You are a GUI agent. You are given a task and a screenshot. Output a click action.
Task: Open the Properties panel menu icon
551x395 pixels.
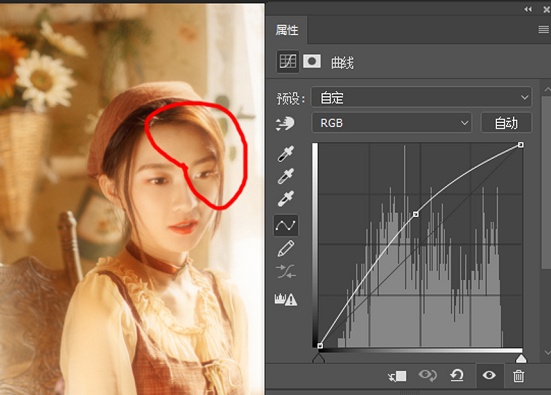[544, 30]
